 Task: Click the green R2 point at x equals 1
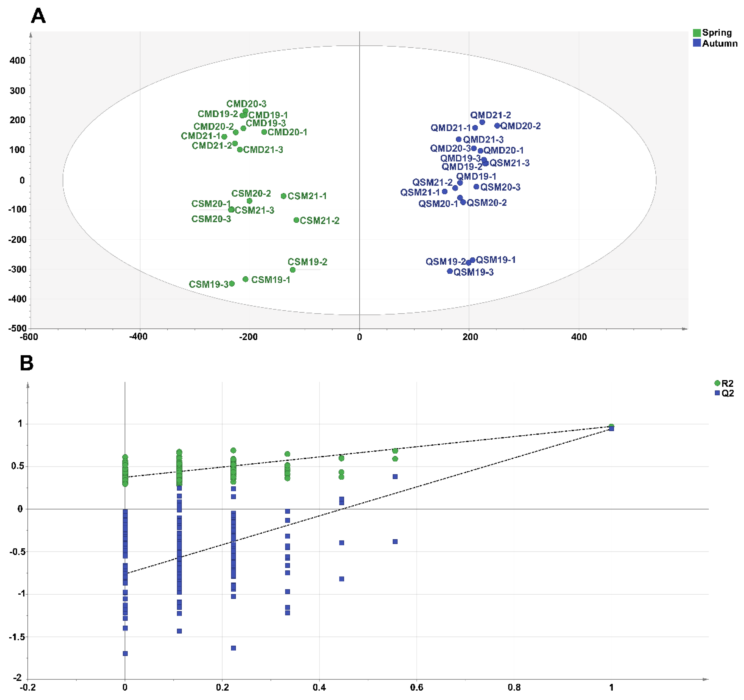coord(611,426)
